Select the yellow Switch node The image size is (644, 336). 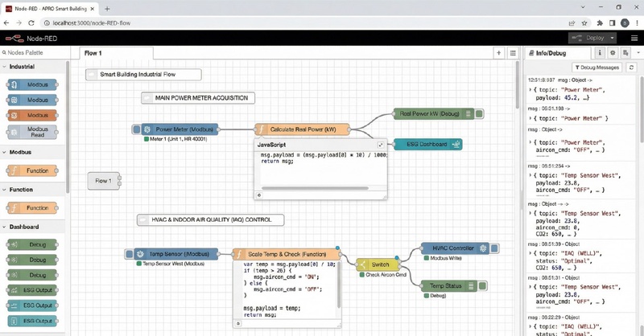pyautogui.click(x=378, y=264)
